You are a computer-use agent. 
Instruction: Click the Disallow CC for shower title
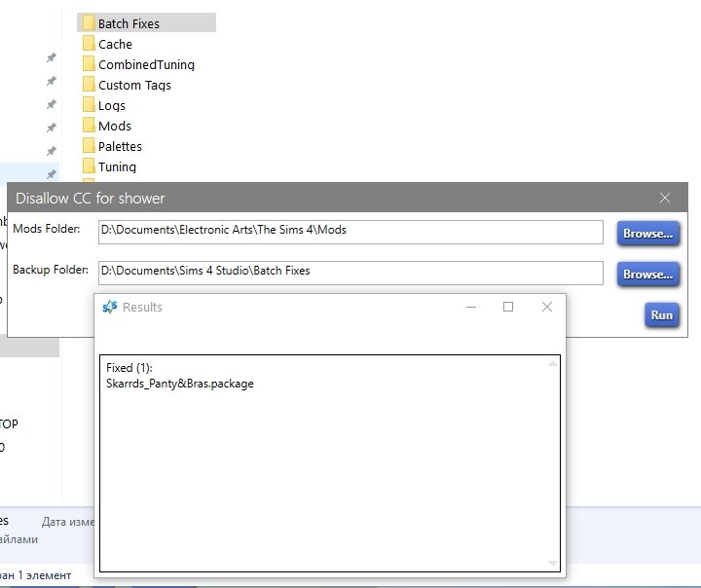pyautogui.click(x=91, y=198)
